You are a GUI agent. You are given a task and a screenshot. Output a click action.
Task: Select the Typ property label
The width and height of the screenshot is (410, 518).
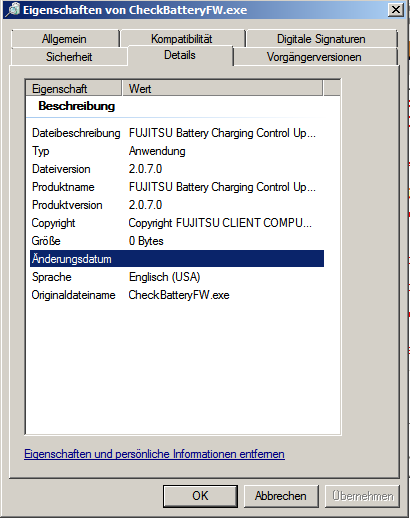[41, 151]
